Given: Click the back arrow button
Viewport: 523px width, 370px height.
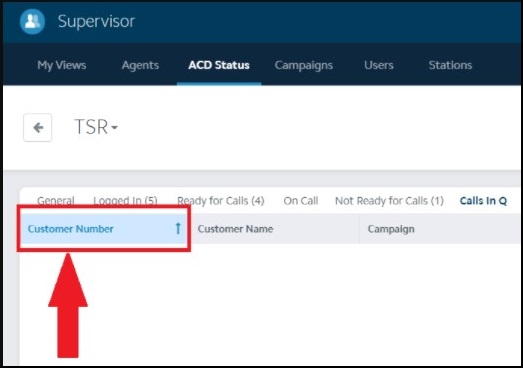Looking at the screenshot, I should [x=38, y=127].
